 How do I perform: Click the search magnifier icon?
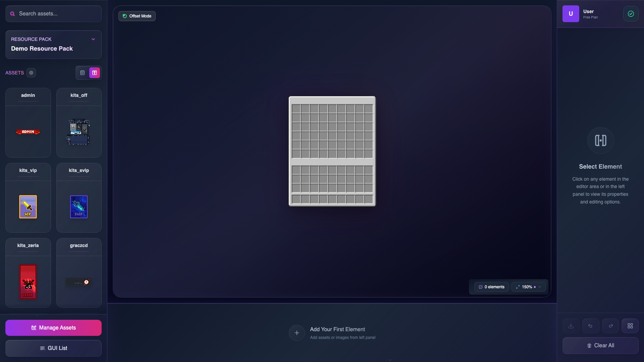[x=12, y=14]
